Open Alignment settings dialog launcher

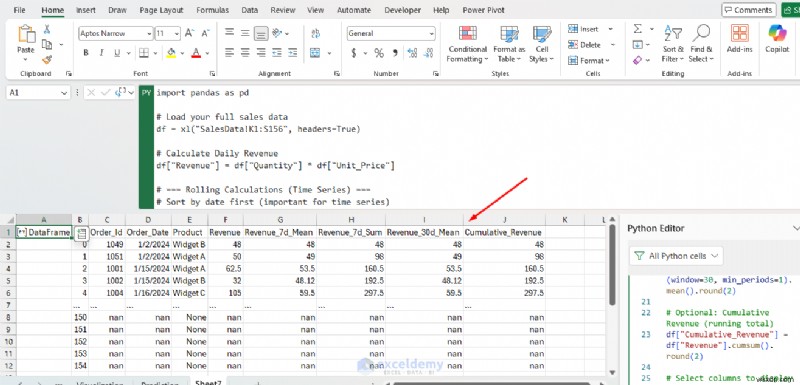point(337,73)
